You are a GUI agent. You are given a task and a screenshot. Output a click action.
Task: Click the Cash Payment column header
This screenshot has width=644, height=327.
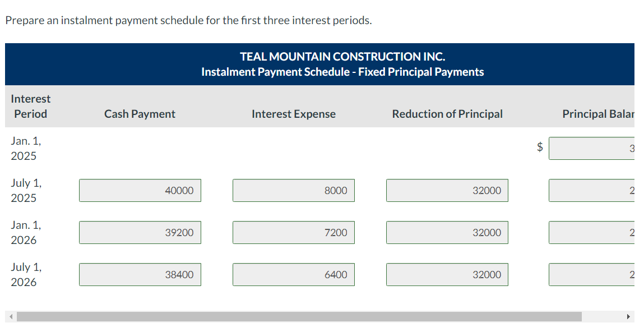140,114
